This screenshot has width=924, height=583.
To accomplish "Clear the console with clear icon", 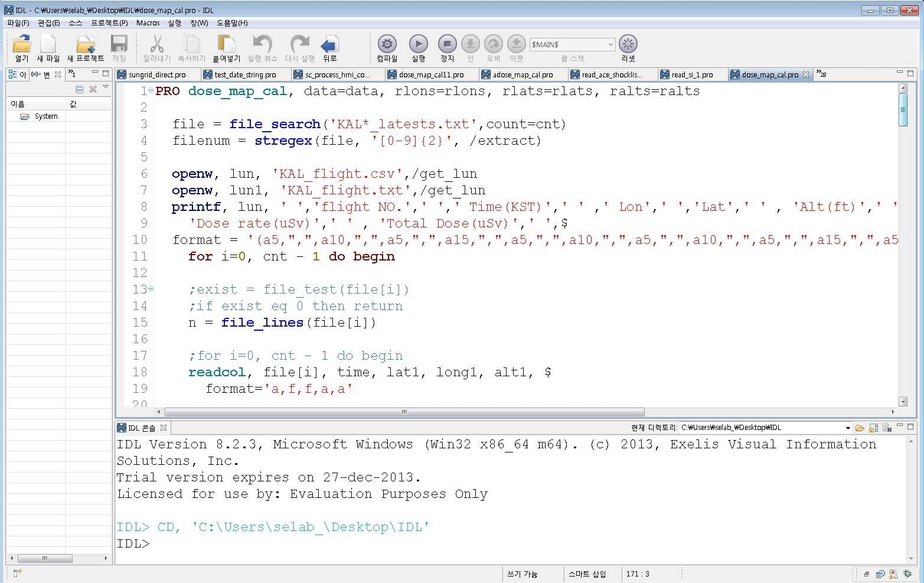I will (887, 428).
